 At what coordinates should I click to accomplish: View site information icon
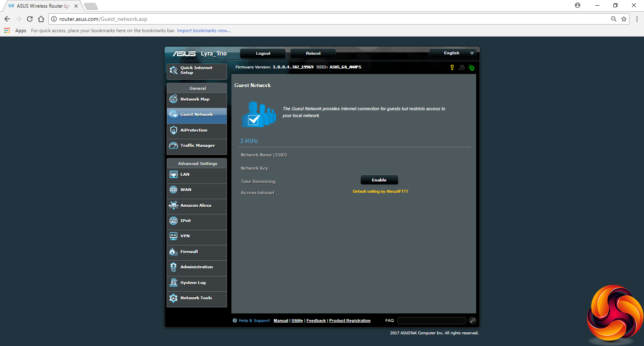coord(54,19)
